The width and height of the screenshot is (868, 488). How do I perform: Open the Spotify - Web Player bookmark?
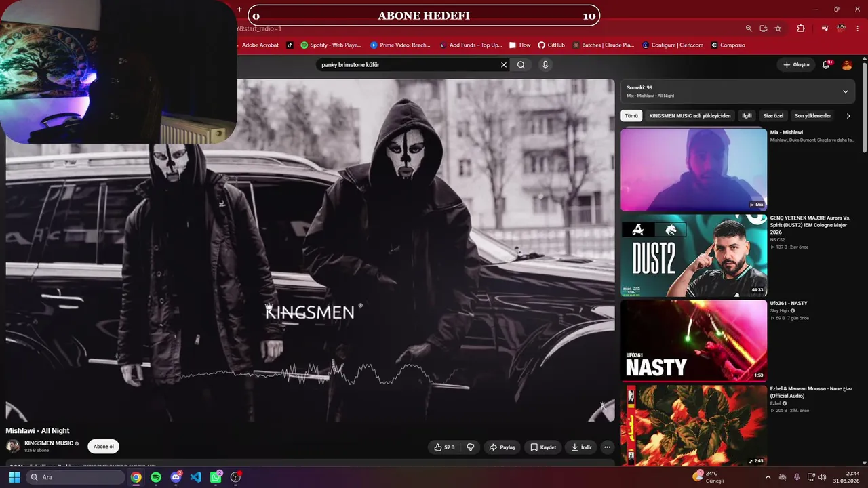(331, 45)
